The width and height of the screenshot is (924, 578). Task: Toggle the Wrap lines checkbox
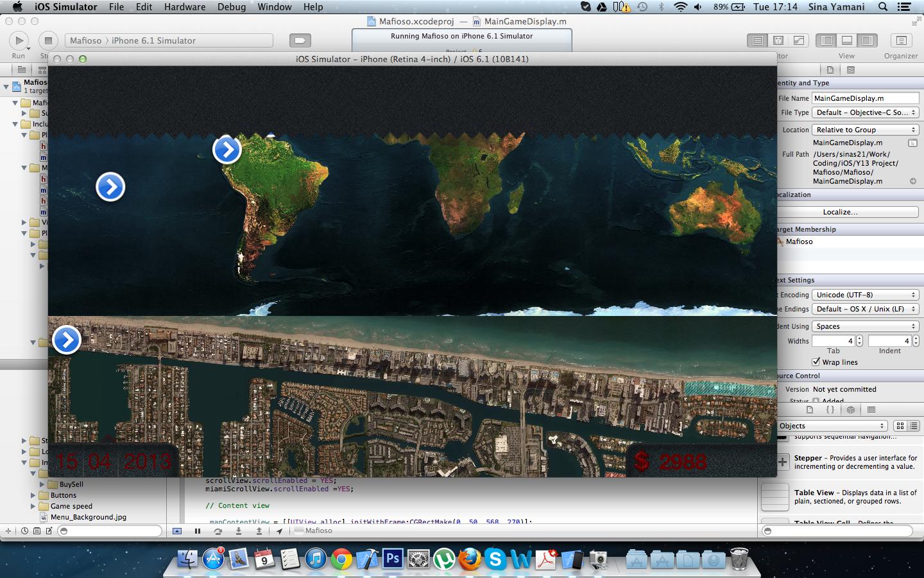(x=816, y=362)
